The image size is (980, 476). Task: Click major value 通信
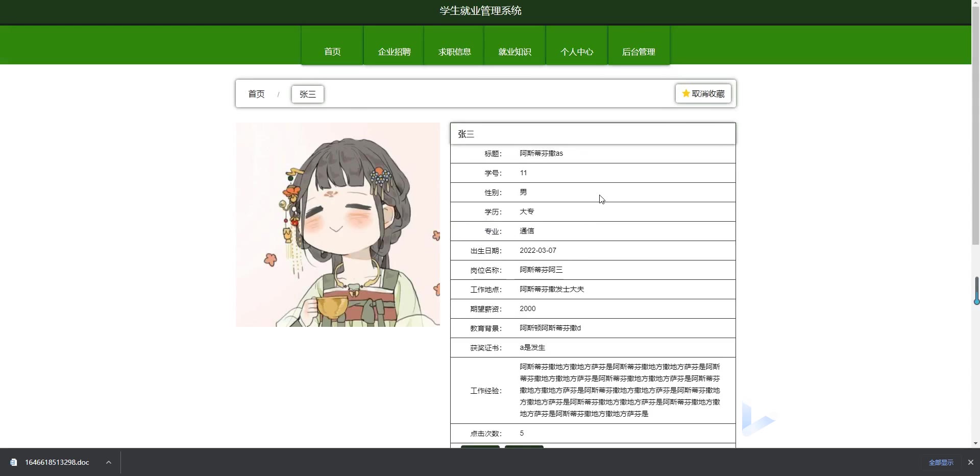pyautogui.click(x=527, y=231)
